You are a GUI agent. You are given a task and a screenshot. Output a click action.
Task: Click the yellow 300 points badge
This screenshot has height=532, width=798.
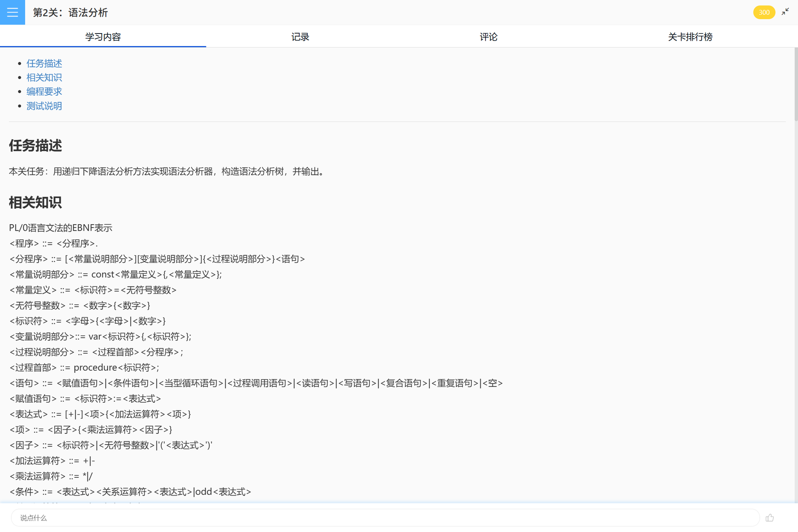coord(764,12)
